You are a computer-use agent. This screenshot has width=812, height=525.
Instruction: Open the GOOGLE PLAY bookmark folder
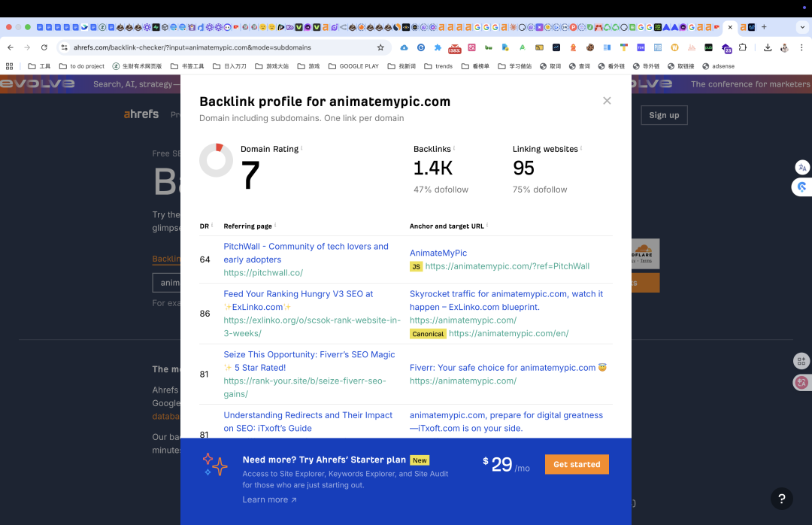(353, 66)
